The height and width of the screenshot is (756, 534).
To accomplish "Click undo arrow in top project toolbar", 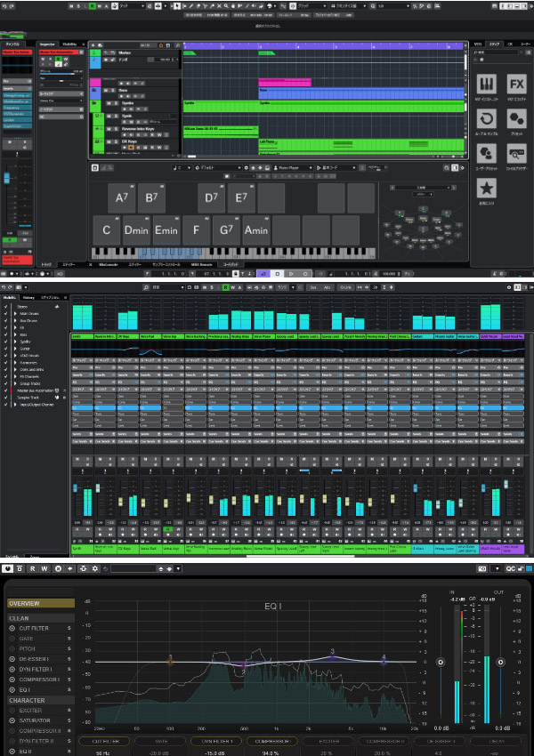I will pos(4,6).
